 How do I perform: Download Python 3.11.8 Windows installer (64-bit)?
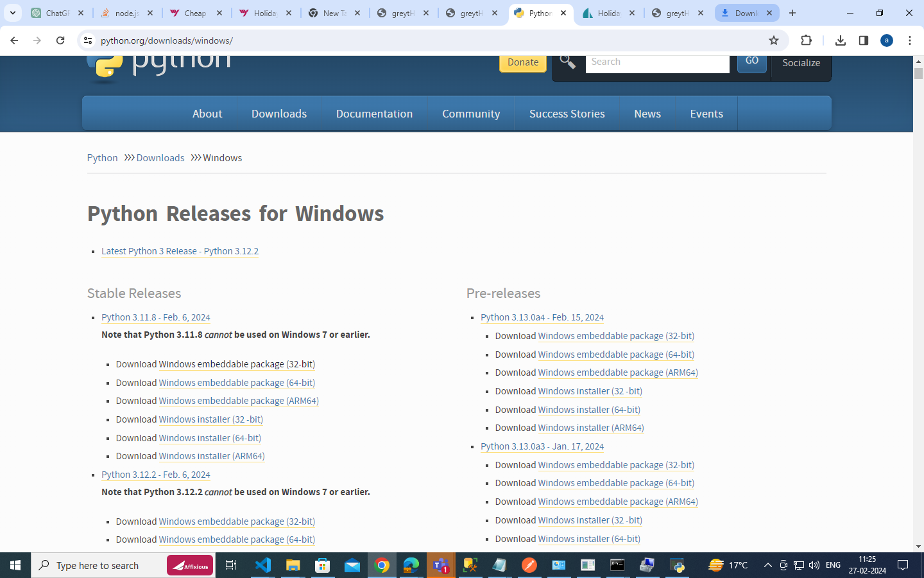pyautogui.click(x=210, y=438)
